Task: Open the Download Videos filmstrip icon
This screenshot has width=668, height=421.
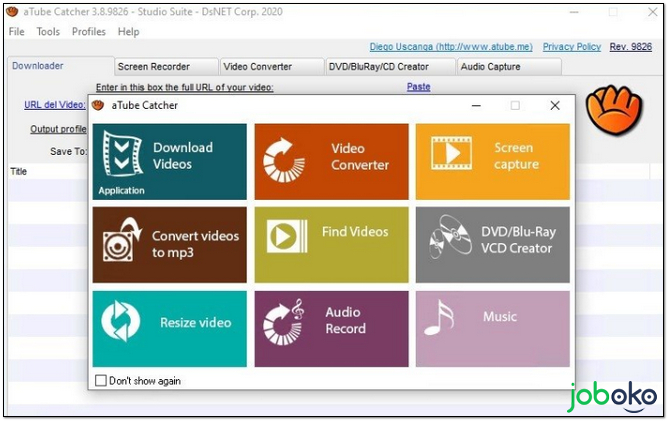Action: pos(123,154)
